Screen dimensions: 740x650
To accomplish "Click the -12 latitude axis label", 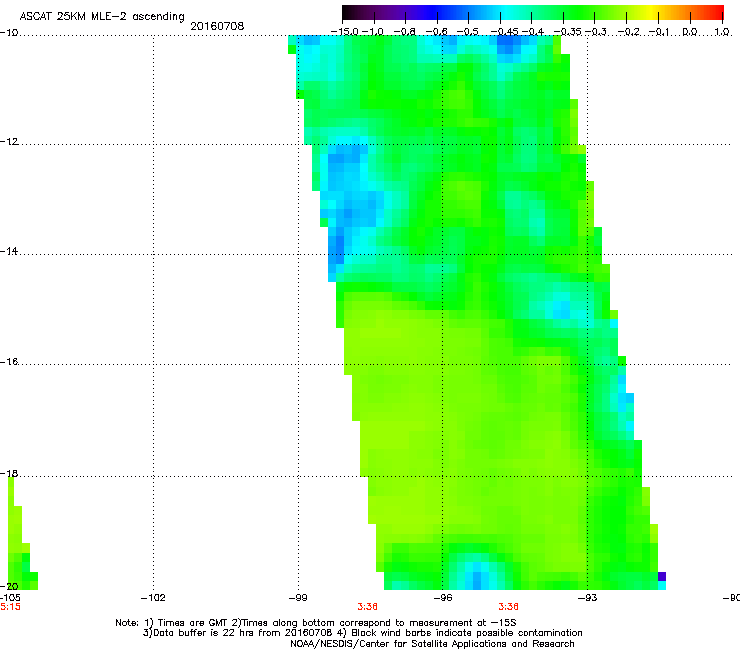I will tap(9, 142).
